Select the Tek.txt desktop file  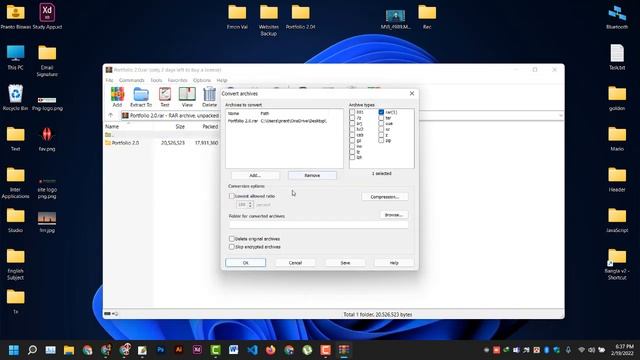tap(617, 57)
